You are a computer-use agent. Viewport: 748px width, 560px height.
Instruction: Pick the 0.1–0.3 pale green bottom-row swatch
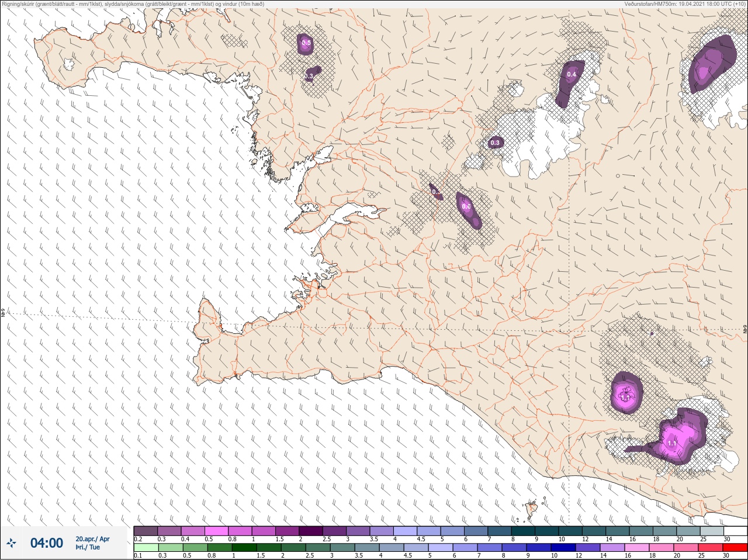pos(146,548)
